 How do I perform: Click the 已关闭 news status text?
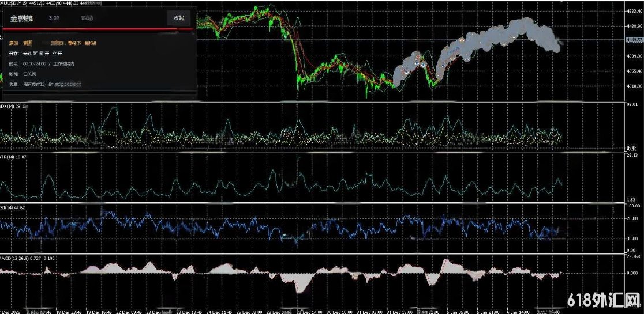[29, 74]
